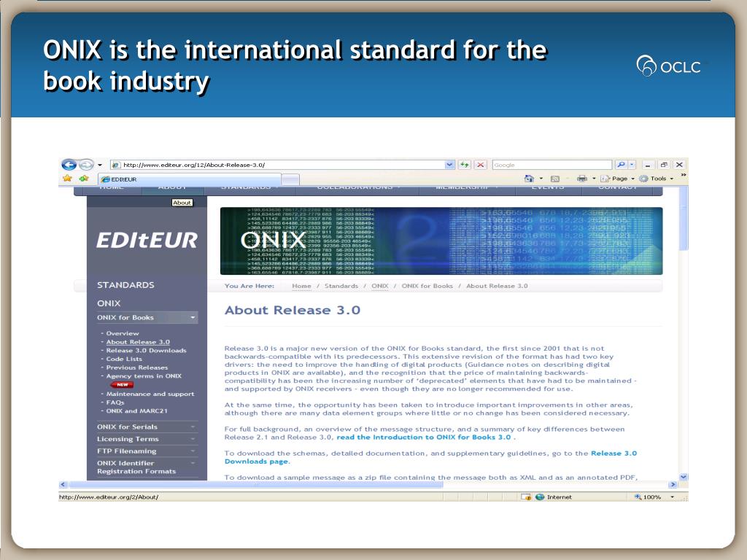Screen dimensions: 747x560
Task: Expand the FTP Filenaming section
Action: 147,451
